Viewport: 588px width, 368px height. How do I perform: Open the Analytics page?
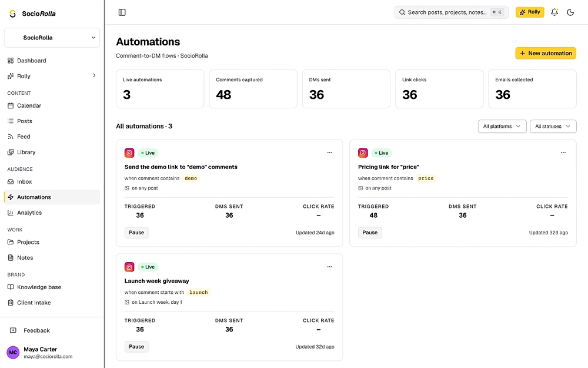[x=52, y=213]
